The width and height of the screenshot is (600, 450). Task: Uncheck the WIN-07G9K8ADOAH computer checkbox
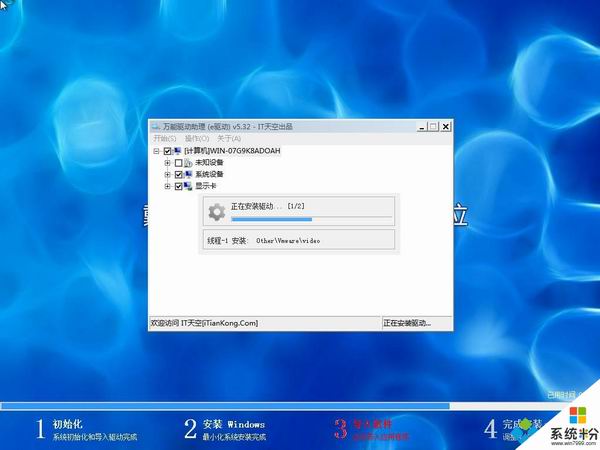[167, 151]
